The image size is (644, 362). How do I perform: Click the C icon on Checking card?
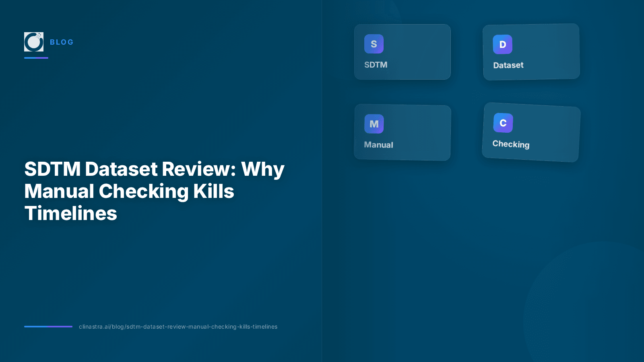click(503, 123)
